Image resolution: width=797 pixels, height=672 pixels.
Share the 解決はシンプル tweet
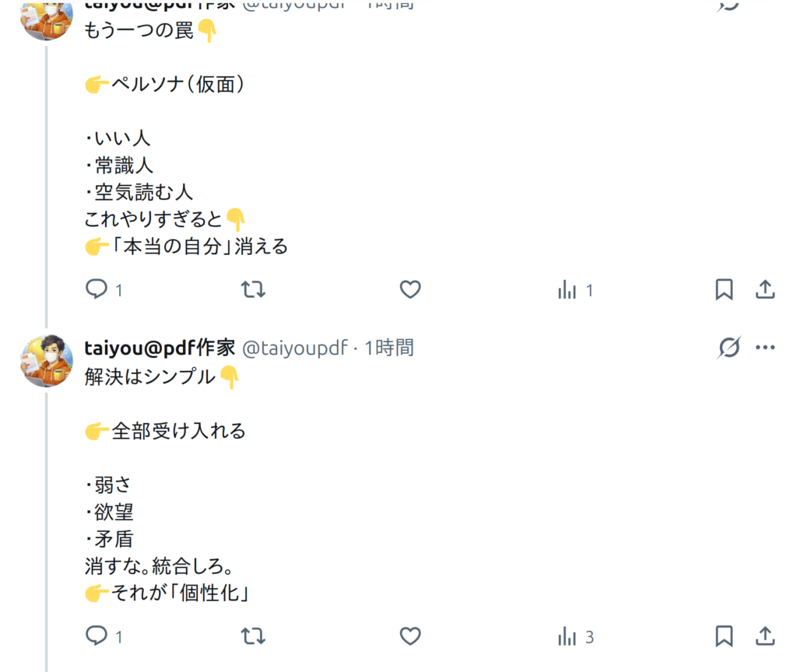[x=765, y=636]
